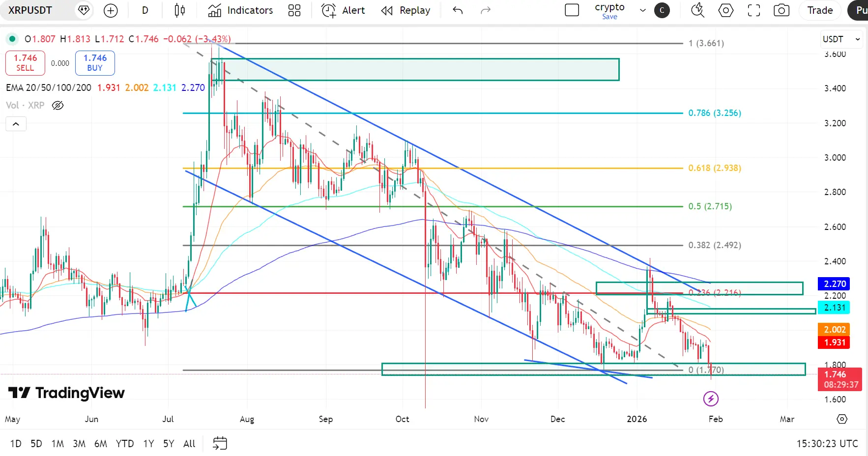Add a symbol to compare with plus icon
Viewport: 868px width, 456px height.
111,10
